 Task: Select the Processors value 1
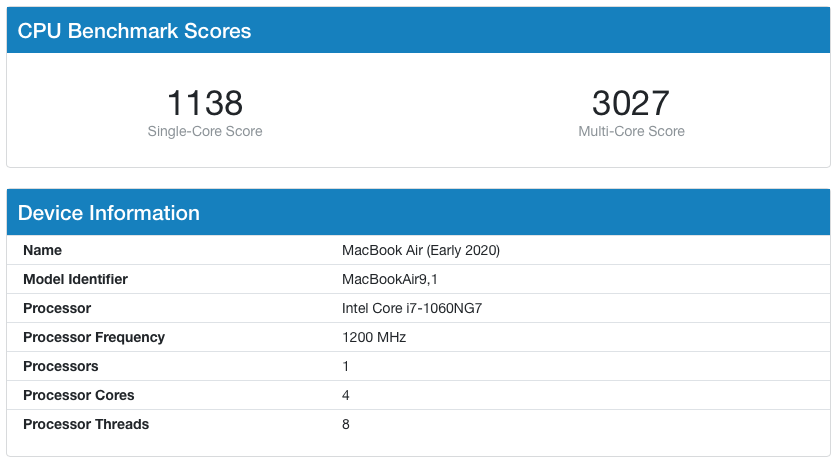[346, 366]
